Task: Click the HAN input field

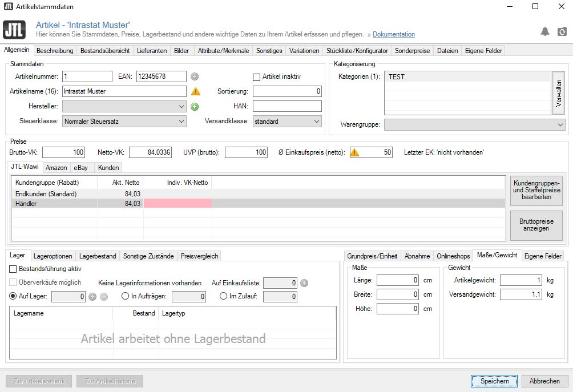Action: coord(287,106)
